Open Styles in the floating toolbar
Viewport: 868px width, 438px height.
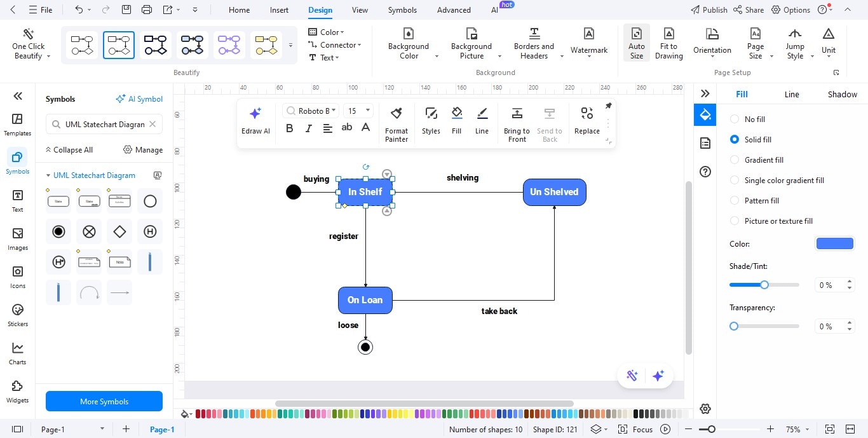click(x=431, y=121)
